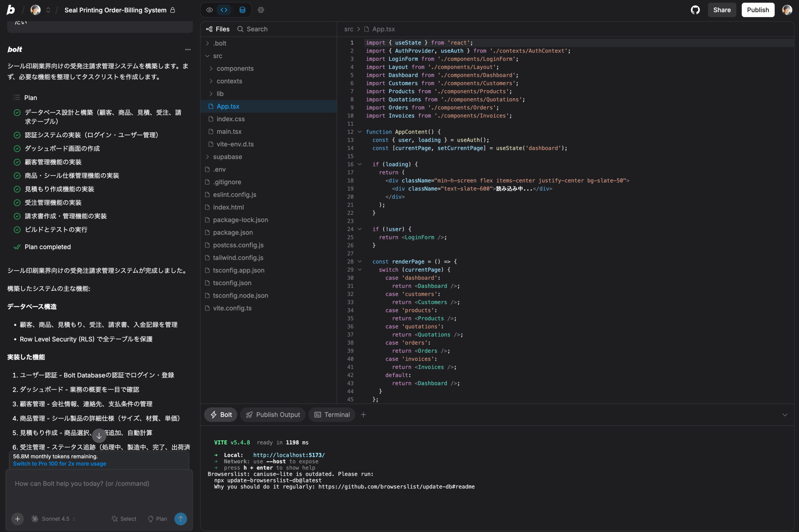Switch to the database view icon

242,10
